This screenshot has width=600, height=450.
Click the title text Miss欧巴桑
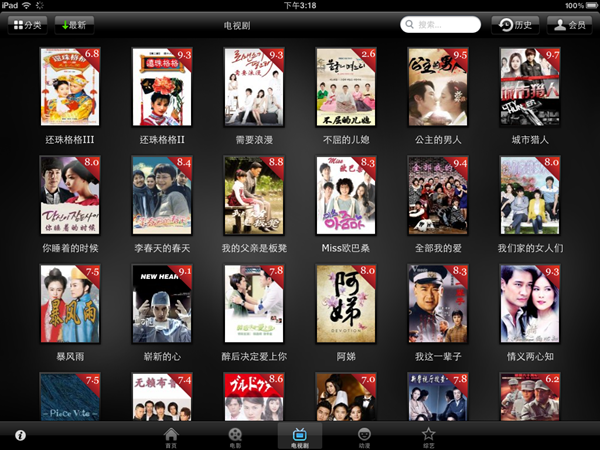346,248
